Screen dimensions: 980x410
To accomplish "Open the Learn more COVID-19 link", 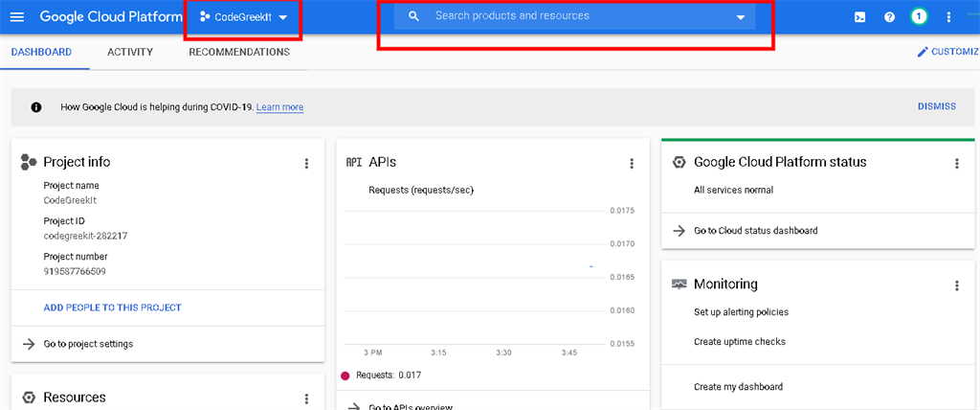I will point(280,107).
